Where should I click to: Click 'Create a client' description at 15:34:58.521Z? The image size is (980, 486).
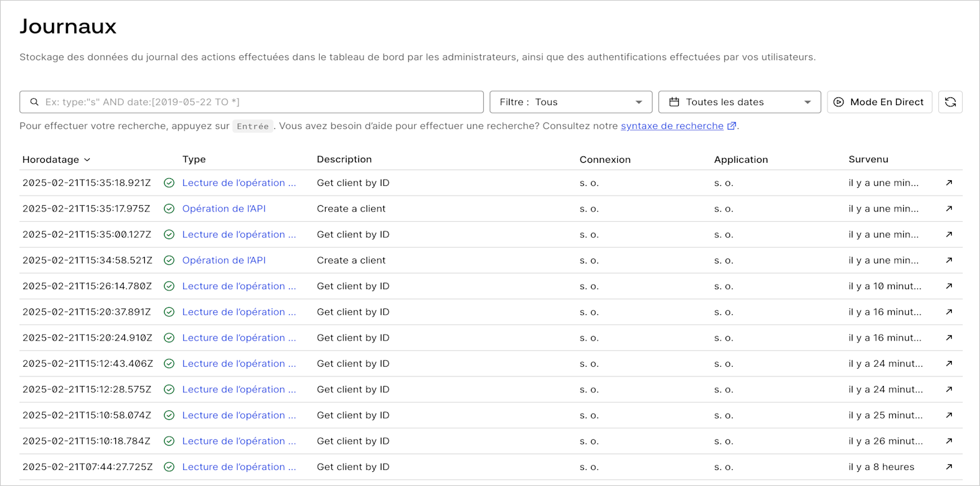click(x=351, y=260)
